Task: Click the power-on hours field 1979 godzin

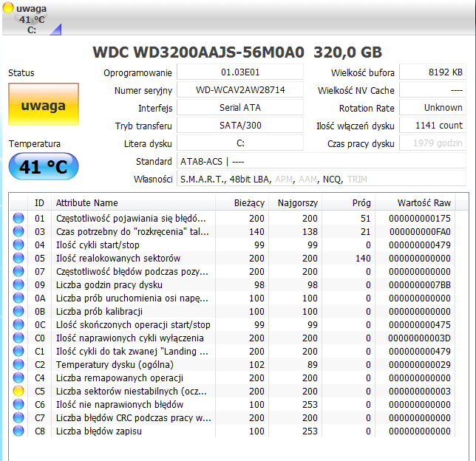Action: 432,143
